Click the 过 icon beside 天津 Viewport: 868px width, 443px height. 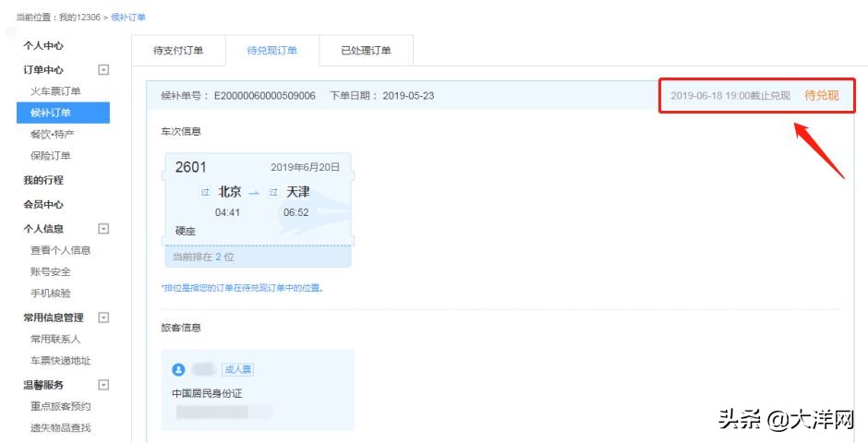(x=273, y=192)
